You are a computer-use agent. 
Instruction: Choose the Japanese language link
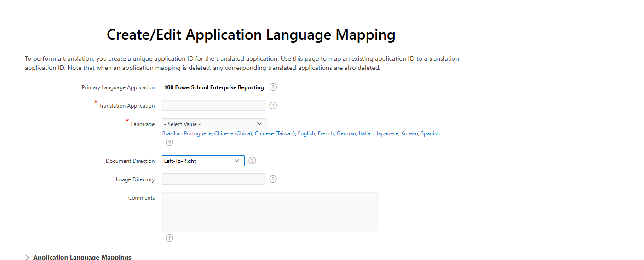click(x=387, y=133)
